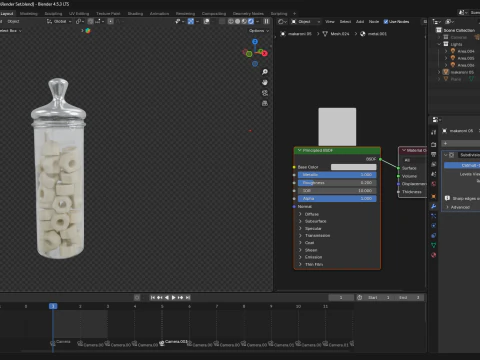Collapse the Principled BSDF node header
The image size is (480, 360).
pos(299,150)
